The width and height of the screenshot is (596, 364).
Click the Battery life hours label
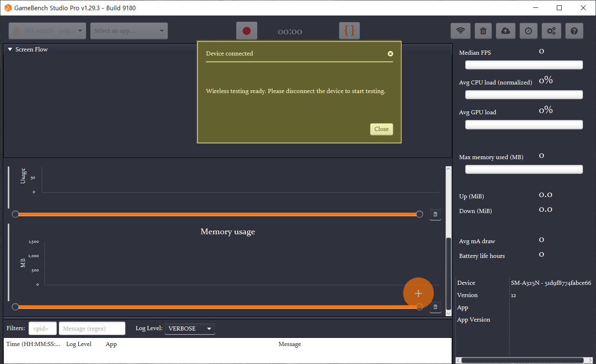[482, 256]
